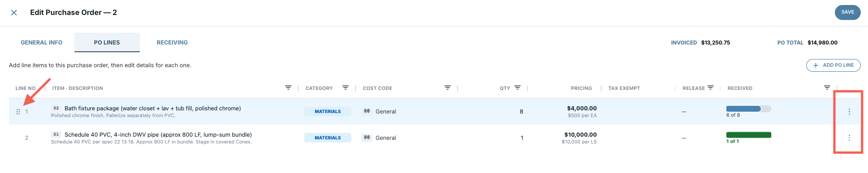Open filter for Qty column
The height and width of the screenshot is (173, 868).
(518, 88)
